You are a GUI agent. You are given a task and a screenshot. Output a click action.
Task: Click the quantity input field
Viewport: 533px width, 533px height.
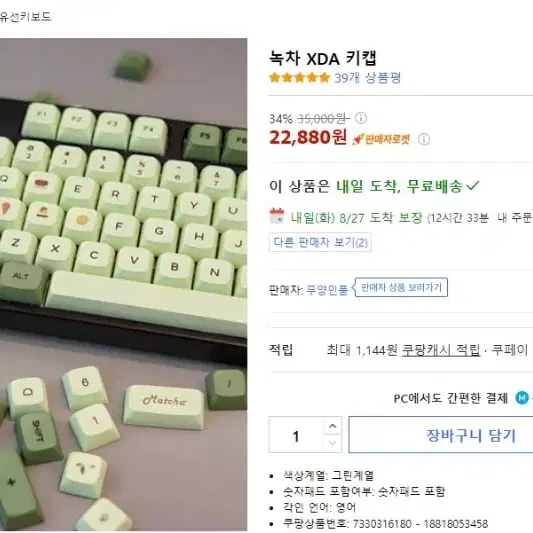tap(296, 435)
